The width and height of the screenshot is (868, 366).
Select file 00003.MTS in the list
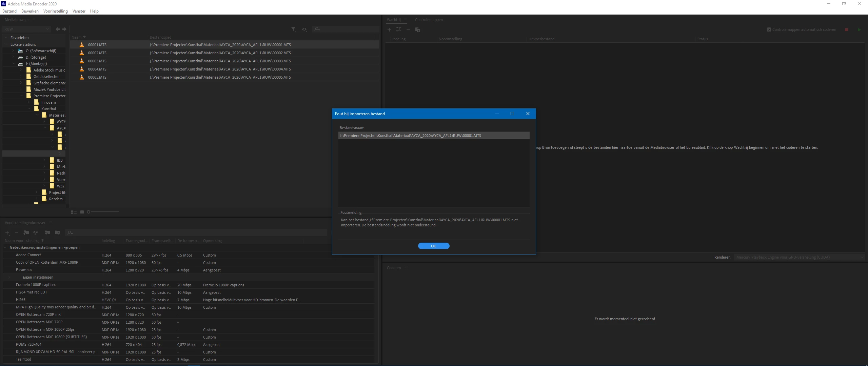(x=97, y=61)
